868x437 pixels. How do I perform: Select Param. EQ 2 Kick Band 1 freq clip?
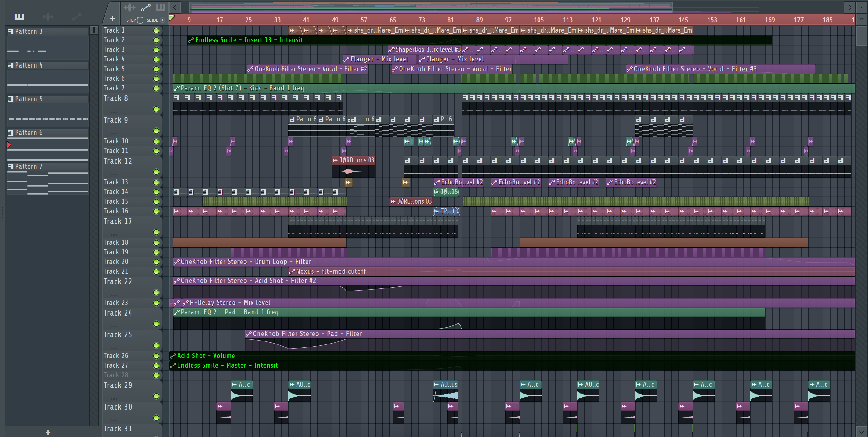514,88
